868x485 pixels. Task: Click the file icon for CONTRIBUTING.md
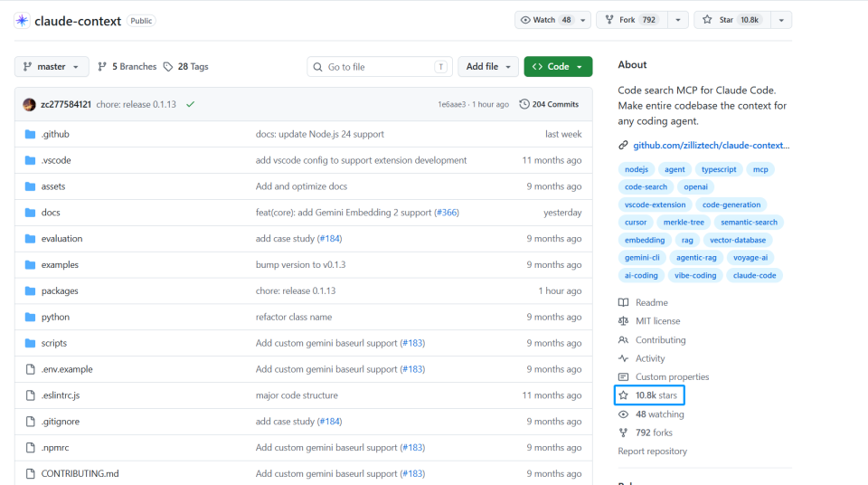(x=31, y=473)
